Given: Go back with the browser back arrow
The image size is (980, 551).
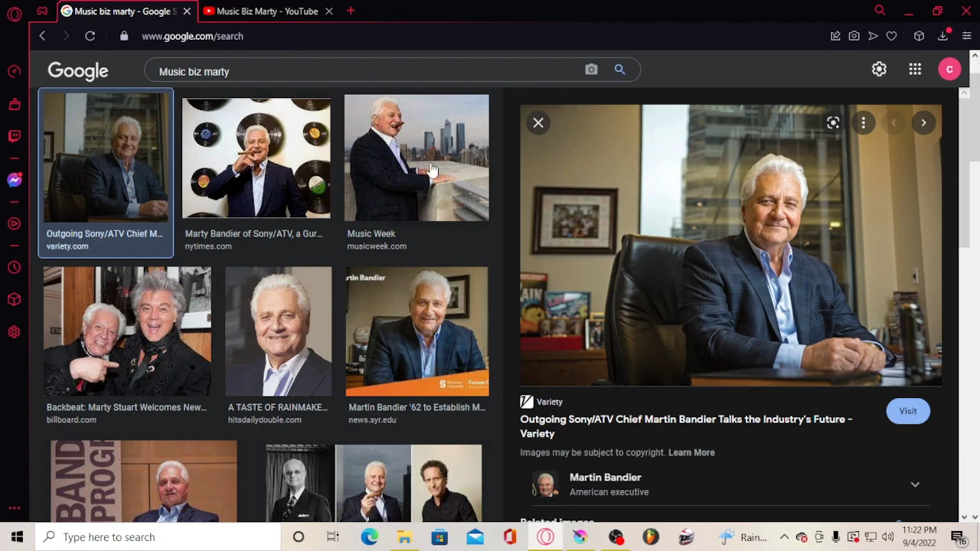Looking at the screenshot, I should [42, 36].
